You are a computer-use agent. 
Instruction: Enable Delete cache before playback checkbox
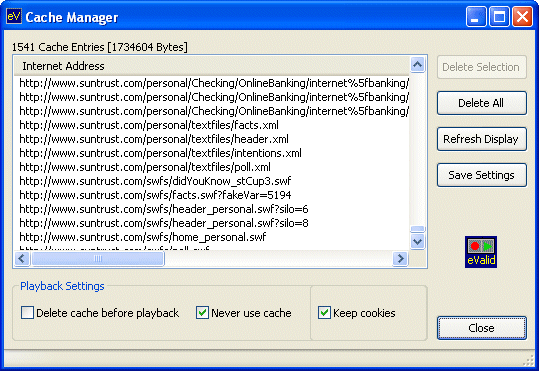[27, 313]
